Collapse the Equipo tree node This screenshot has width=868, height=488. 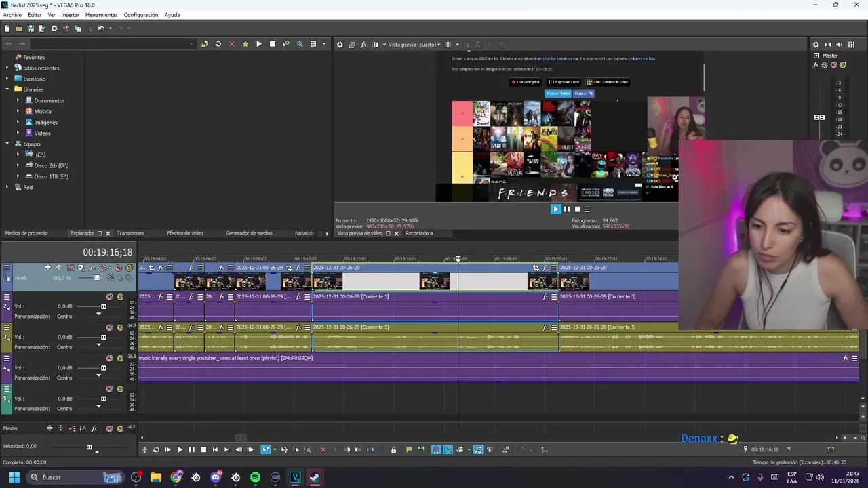point(7,144)
